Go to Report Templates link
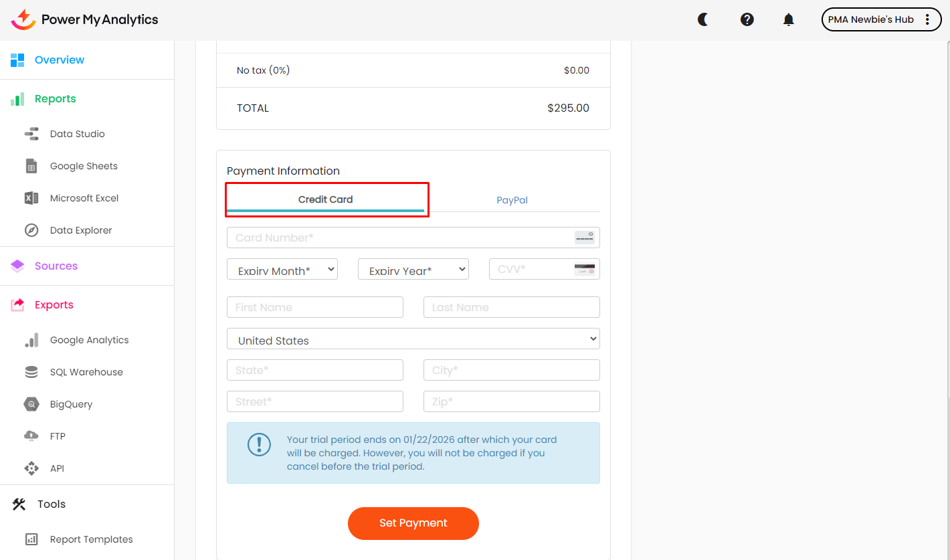The image size is (950, 560). point(91,539)
